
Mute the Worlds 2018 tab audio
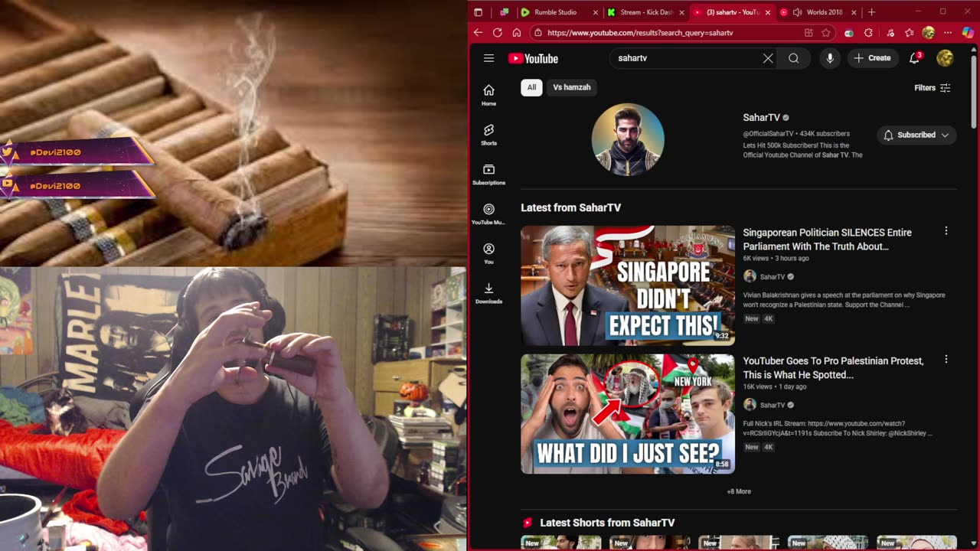[797, 12]
